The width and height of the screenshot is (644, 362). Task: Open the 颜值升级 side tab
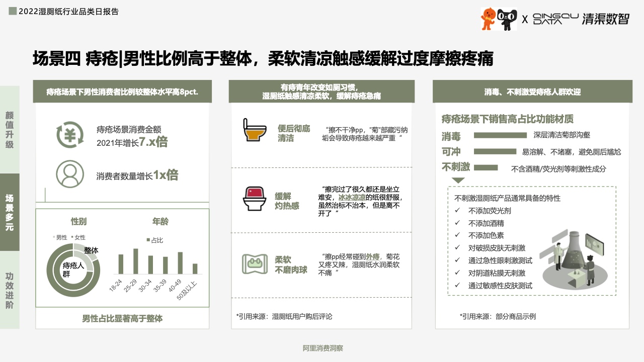click(10, 130)
